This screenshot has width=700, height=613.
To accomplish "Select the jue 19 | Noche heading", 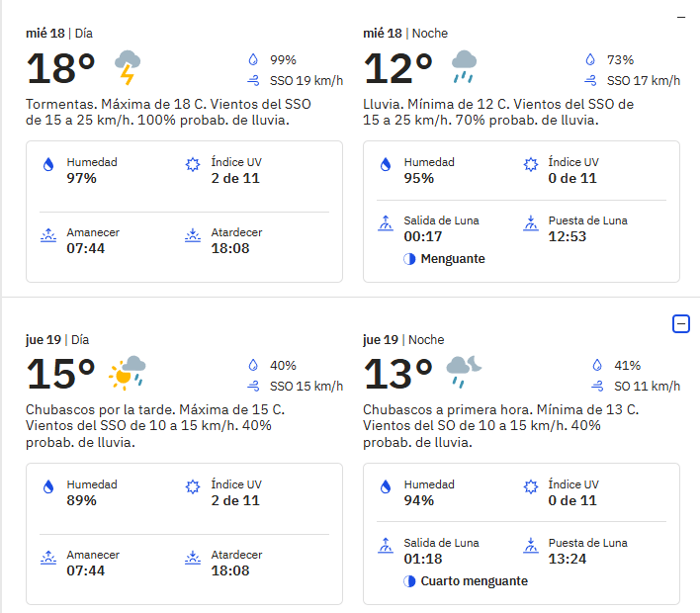I will [403, 340].
